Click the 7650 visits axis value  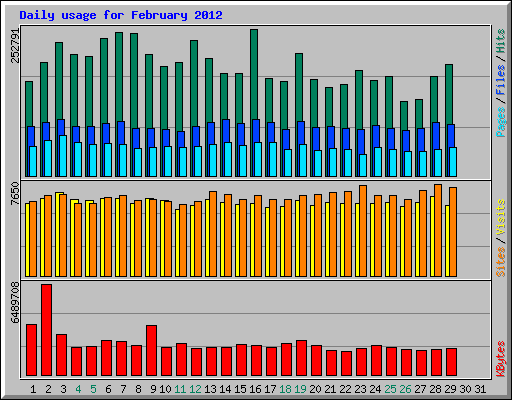tap(15, 193)
